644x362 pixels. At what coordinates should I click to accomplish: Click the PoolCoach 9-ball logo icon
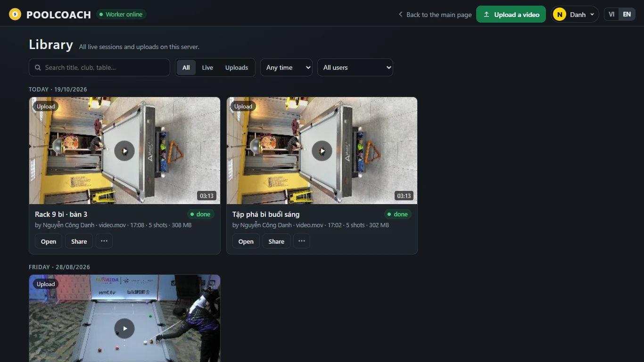15,14
